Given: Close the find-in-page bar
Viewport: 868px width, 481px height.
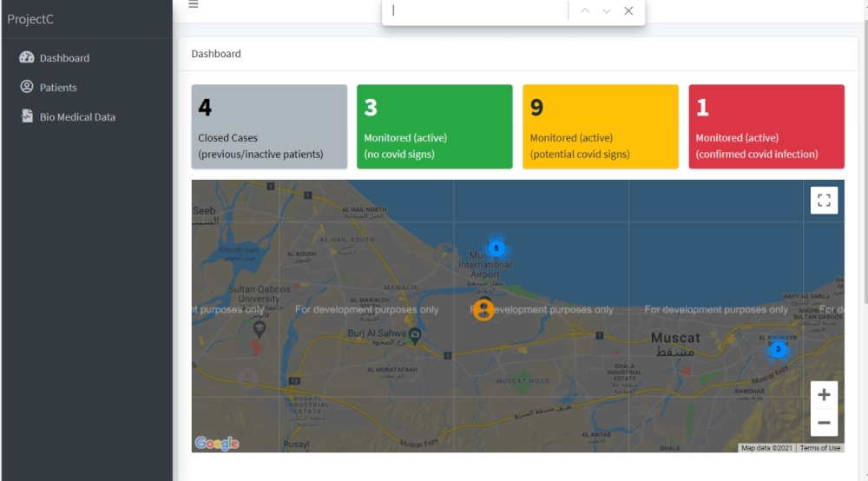Looking at the screenshot, I should pyautogui.click(x=628, y=11).
